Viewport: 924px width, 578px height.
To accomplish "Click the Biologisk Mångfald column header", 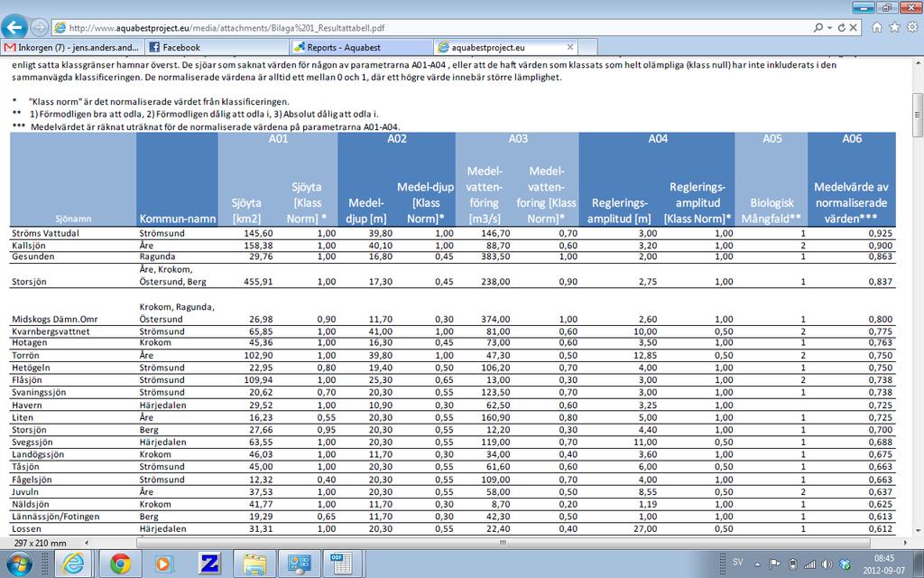I will pyautogui.click(x=772, y=210).
